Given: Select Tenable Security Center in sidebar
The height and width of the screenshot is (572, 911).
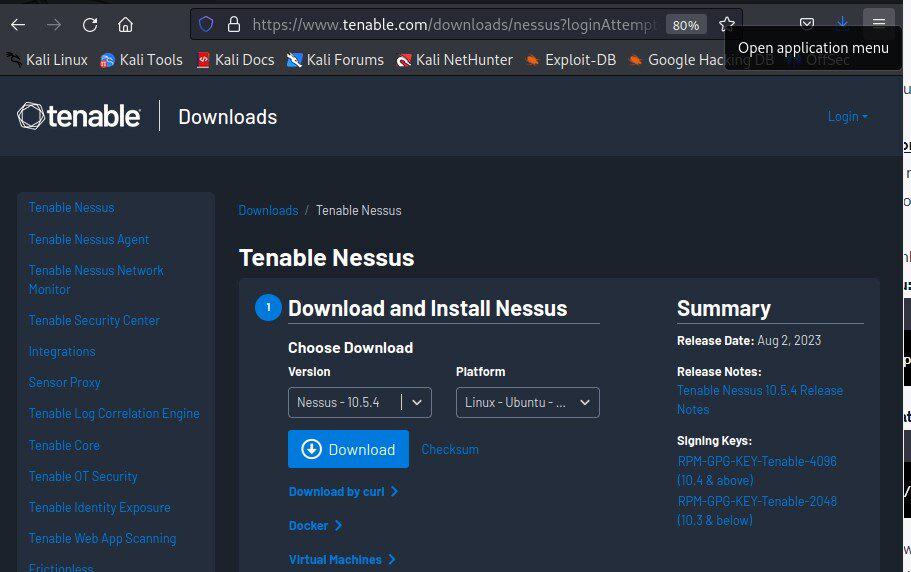Looking at the screenshot, I should (x=94, y=320).
